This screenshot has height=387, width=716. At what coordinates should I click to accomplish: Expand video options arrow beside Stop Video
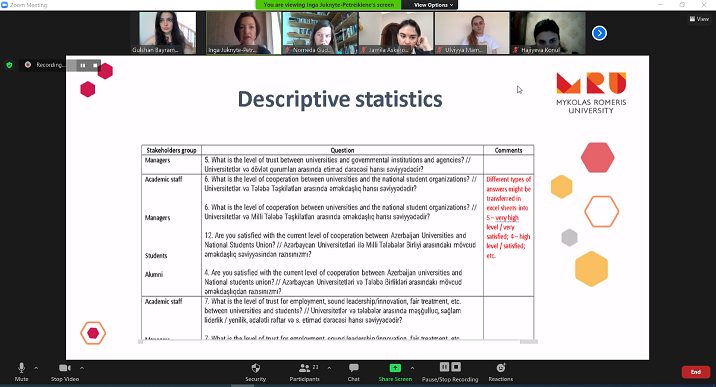click(82, 368)
